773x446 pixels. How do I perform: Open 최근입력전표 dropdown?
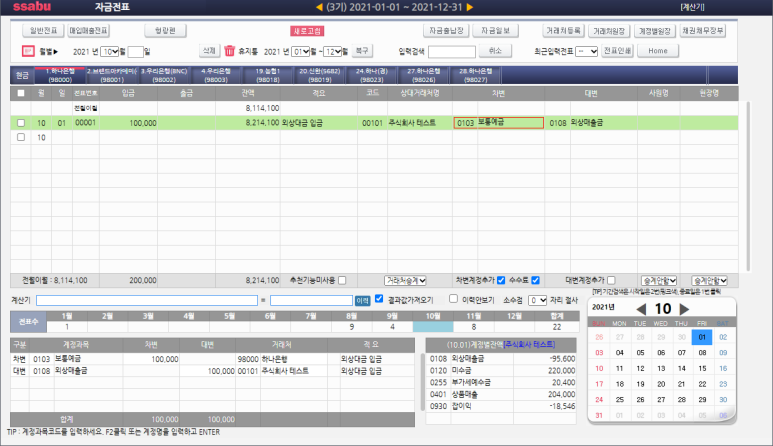point(587,51)
